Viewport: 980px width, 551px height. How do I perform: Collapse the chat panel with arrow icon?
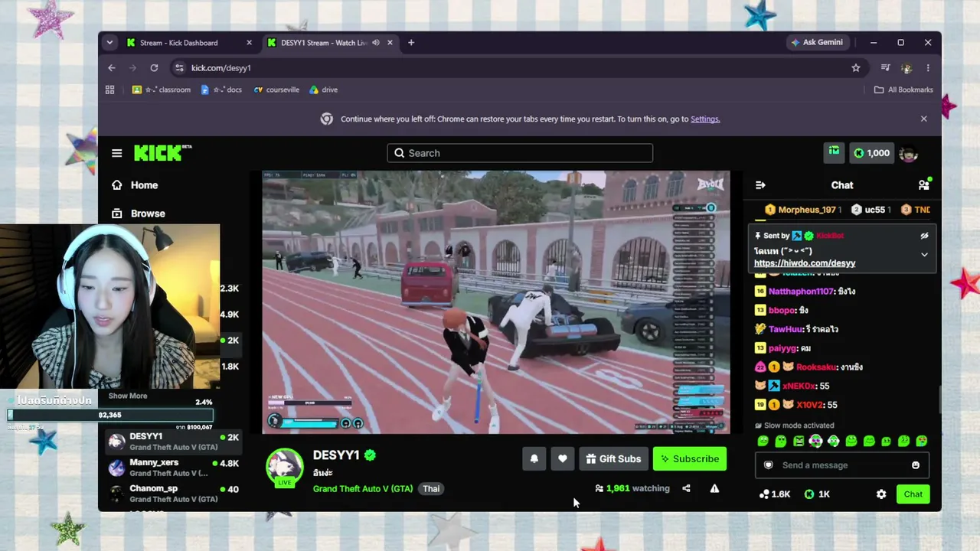(x=760, y=185)
